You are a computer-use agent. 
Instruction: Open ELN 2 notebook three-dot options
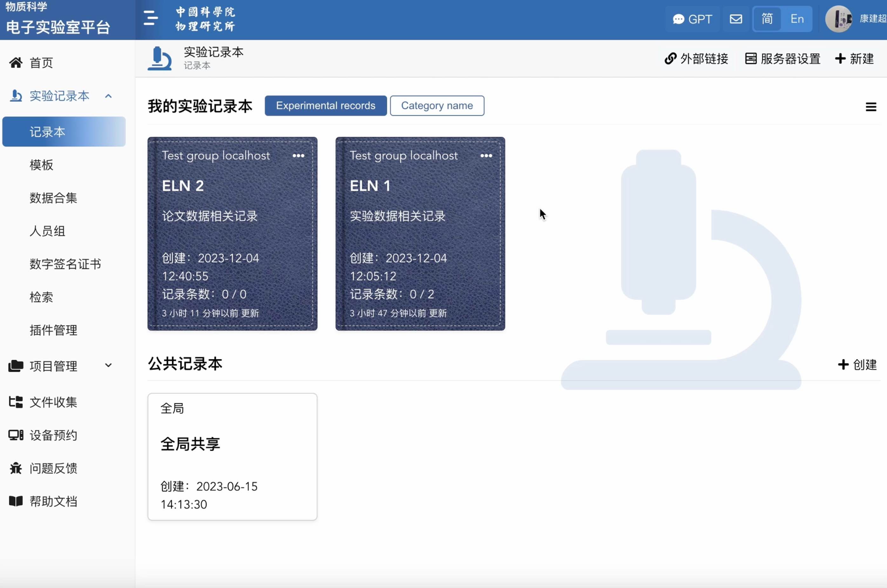coord(298,156)
